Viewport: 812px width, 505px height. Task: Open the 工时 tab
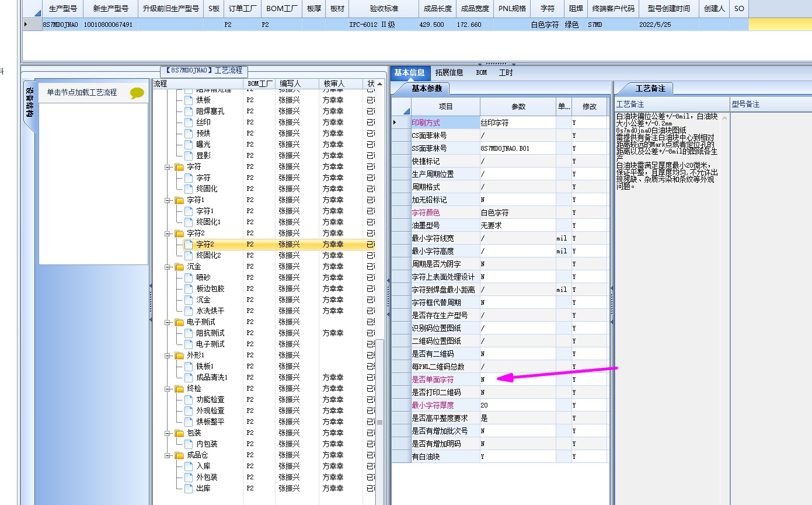506,73
